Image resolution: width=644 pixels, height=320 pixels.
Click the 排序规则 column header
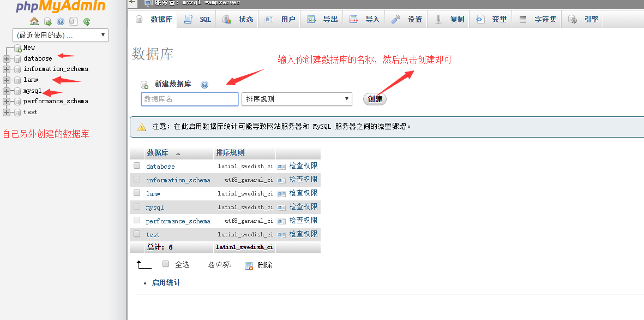[230, 152]
